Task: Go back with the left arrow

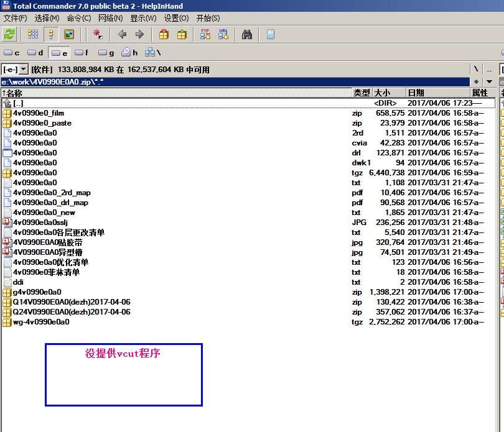Action: tap(122, 34)
